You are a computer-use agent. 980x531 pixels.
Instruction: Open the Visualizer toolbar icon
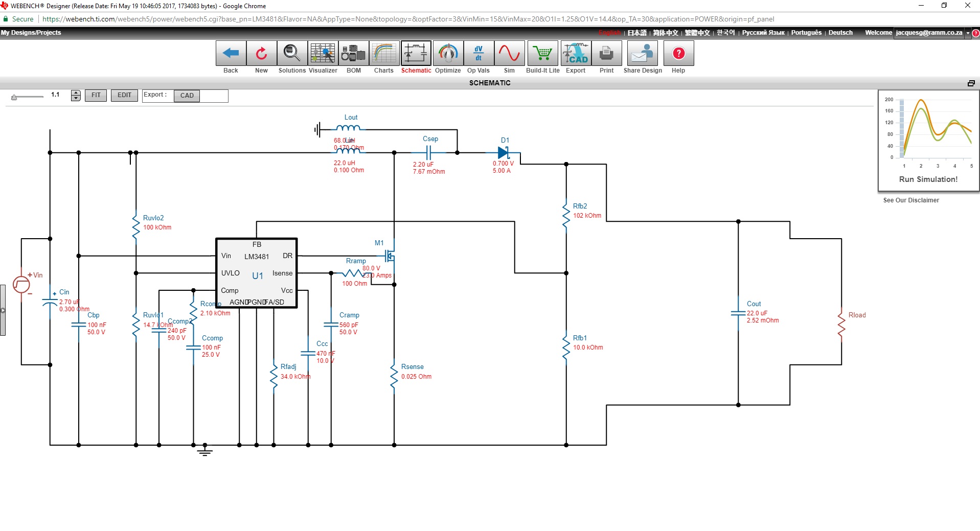point(323,53)
